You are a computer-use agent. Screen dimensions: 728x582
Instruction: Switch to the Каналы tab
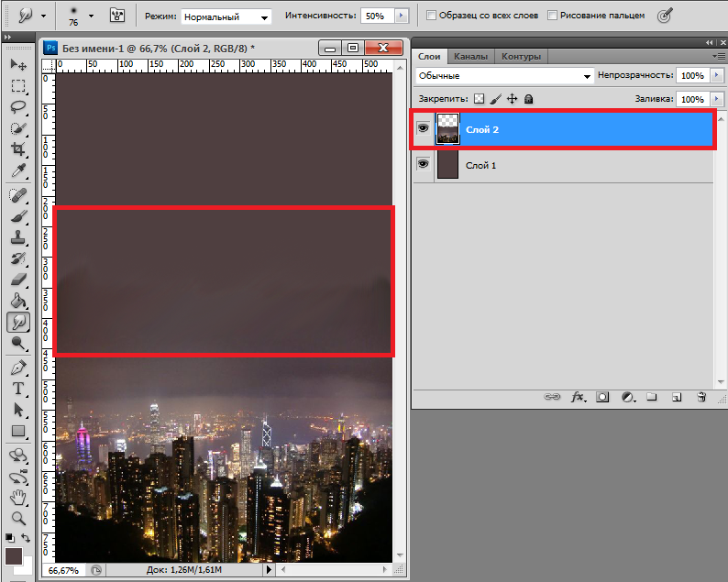tap(470, 57)
